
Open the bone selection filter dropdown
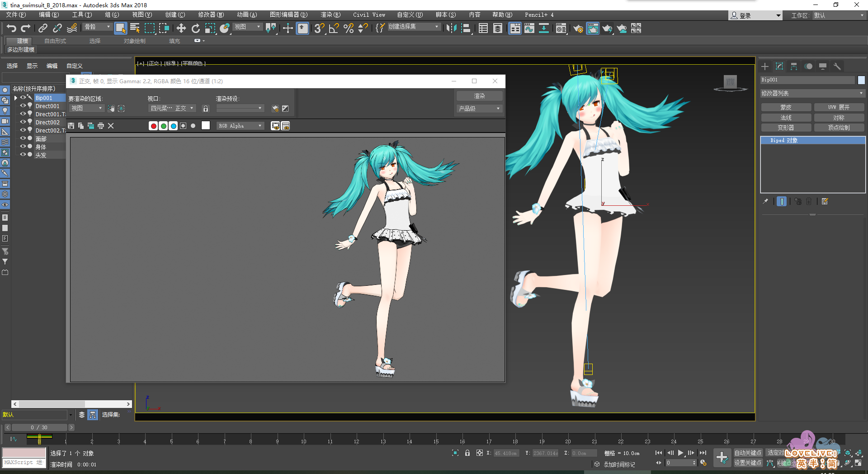[x=97, y=27]
